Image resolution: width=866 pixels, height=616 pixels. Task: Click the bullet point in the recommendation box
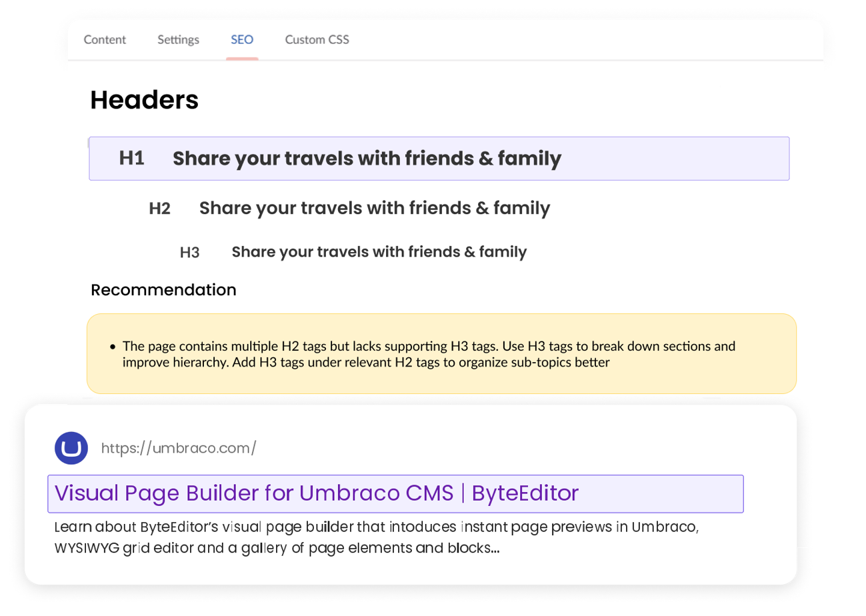(113, 347)
